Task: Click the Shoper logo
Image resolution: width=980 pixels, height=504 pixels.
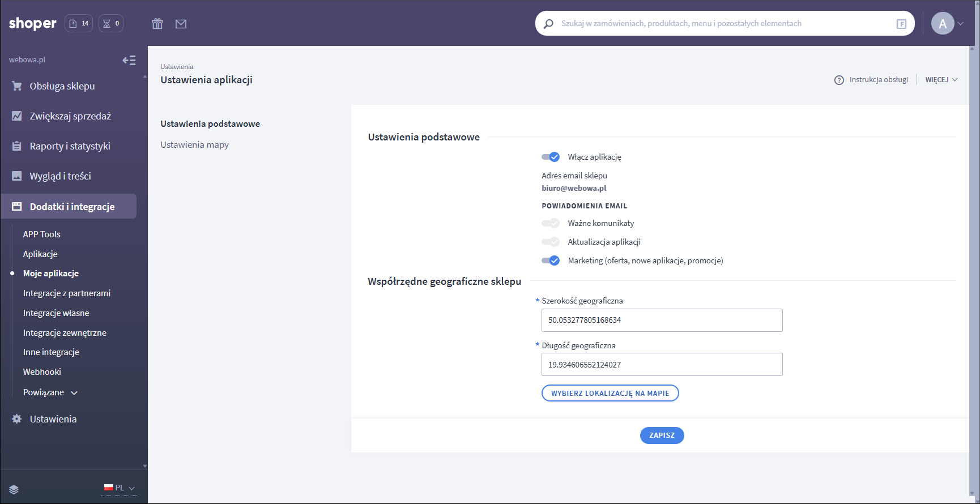Action: 33,23
